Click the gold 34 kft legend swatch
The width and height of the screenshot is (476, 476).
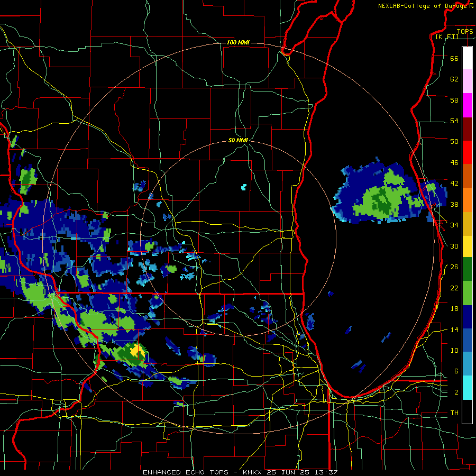point(467,223)
